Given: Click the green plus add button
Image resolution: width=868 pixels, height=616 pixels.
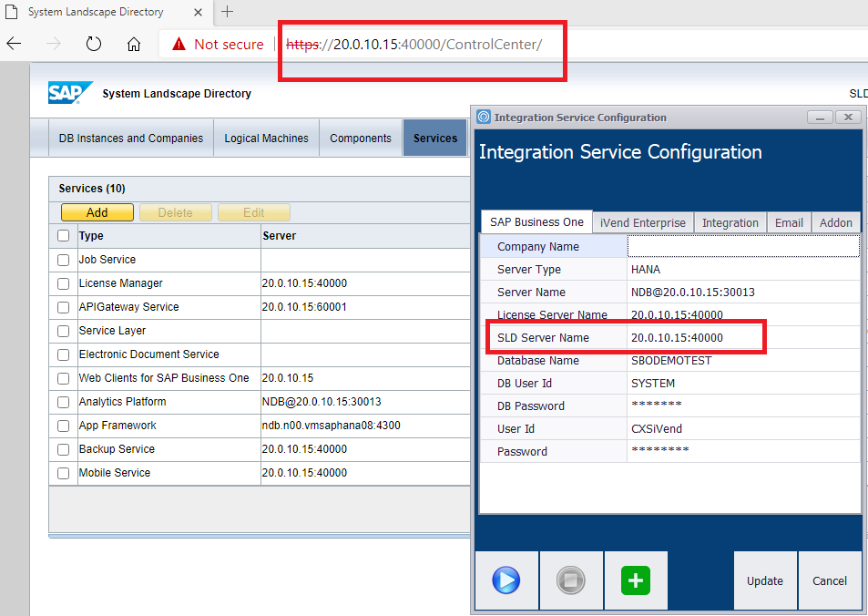Looking at the screenshot, I should click(636, 580).
